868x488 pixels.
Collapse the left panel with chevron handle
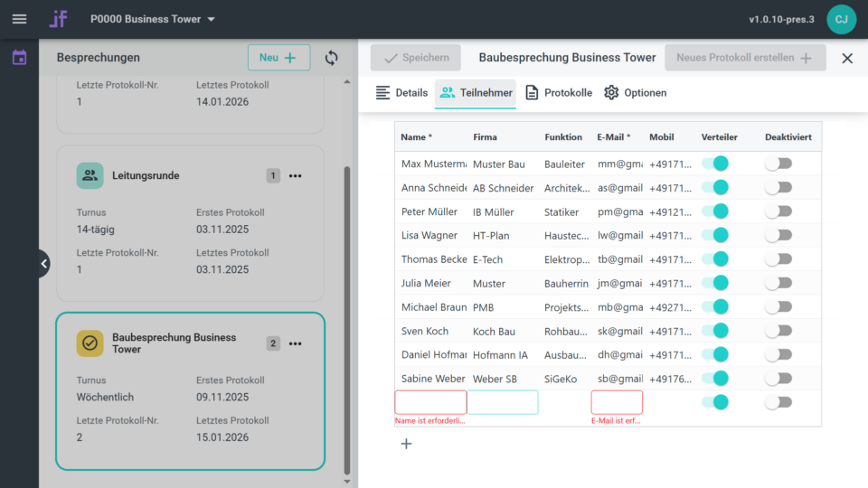tap(43, 264)
